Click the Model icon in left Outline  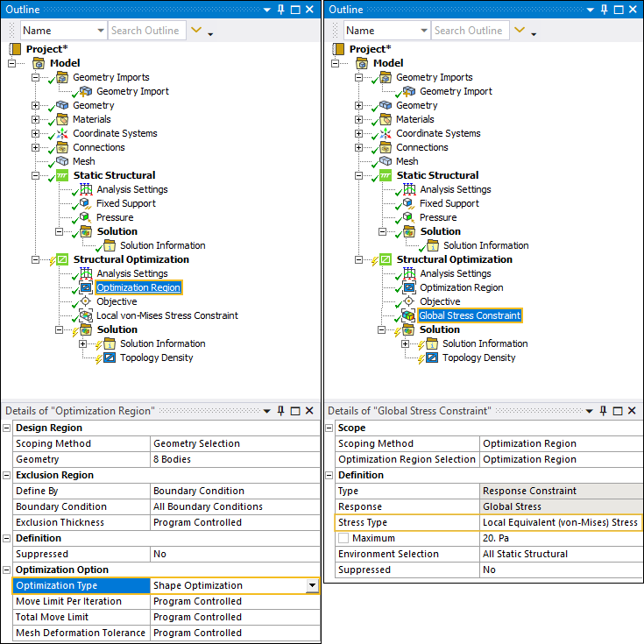[39, 63]
